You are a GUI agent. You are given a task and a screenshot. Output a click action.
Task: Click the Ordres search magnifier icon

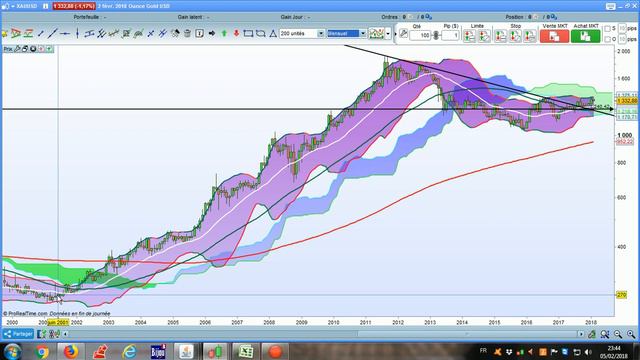click(429, 17)
